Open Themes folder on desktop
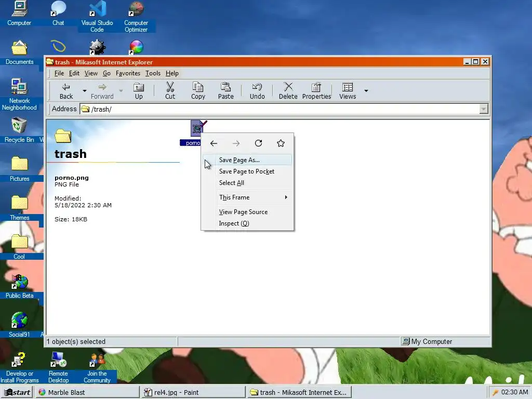532x399 pixels. [x=19, y=208]
